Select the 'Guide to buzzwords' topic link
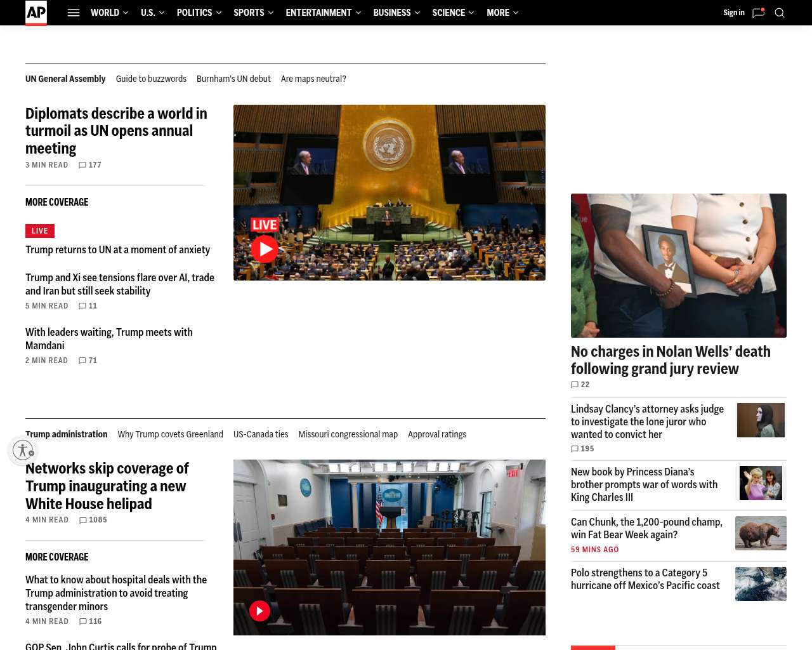Viewport: 812px width, 650px height. 151,79
